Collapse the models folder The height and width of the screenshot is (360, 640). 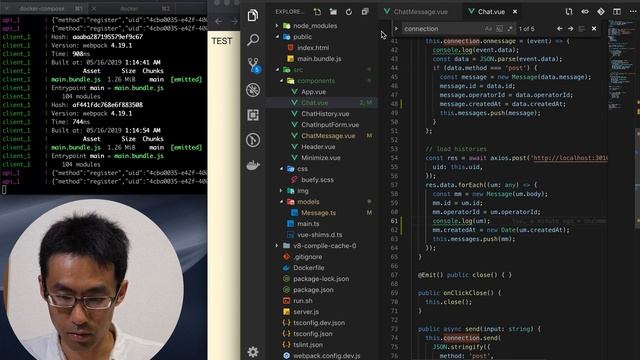pyautogui.click(x=281, y=202)
